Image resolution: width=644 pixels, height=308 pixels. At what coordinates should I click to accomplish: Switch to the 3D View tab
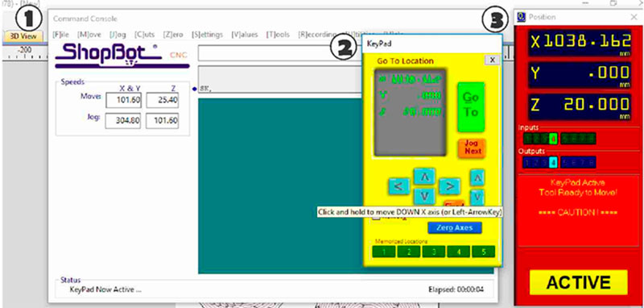(x=24, y=35)
